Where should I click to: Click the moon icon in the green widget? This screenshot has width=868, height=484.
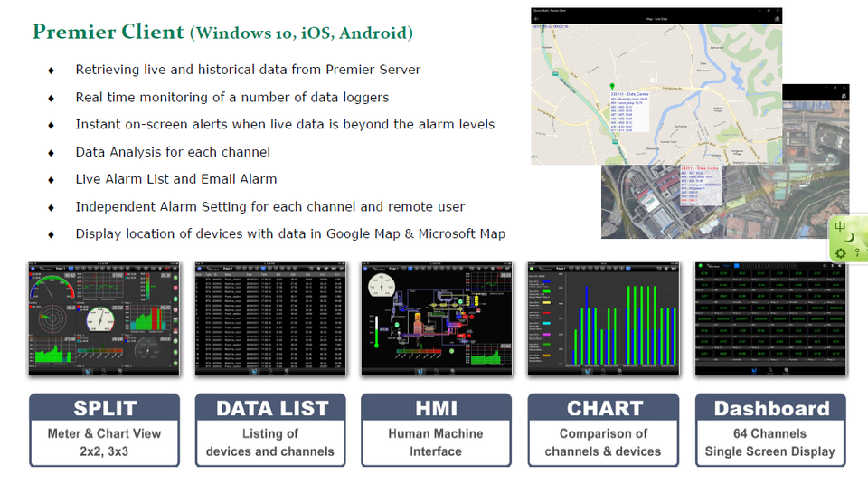850,238
